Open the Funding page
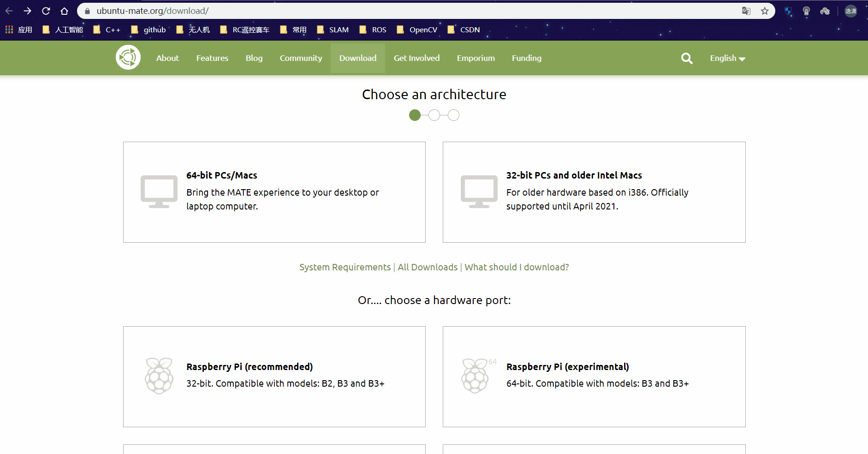This screenshot has width=868, height=454. tap(526, 58)
